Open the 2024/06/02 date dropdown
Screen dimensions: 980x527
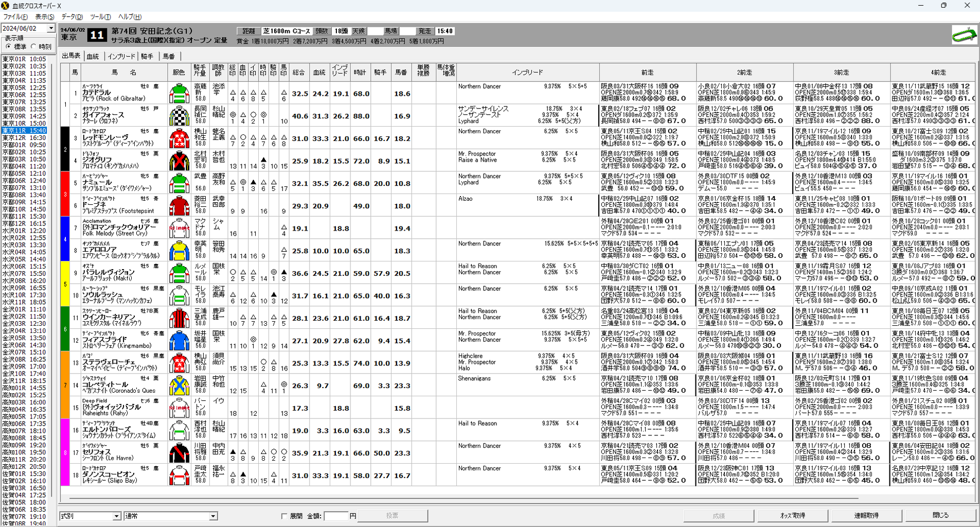click(x=51, y=28)
